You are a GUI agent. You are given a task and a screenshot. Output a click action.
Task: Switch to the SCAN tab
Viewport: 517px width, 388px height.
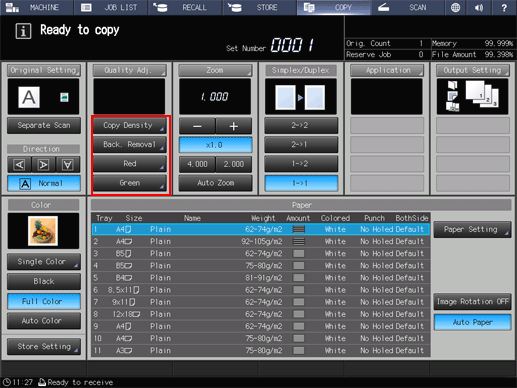[x=407, y=7]
